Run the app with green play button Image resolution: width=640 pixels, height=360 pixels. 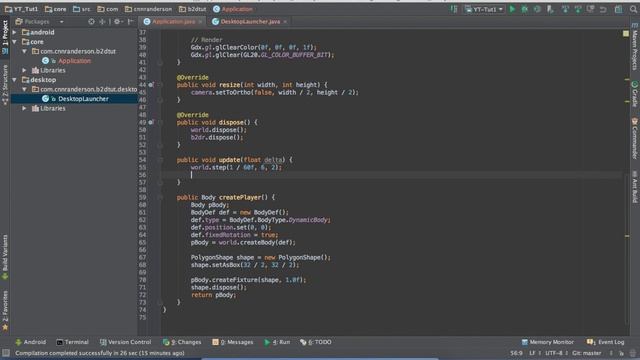512,9
